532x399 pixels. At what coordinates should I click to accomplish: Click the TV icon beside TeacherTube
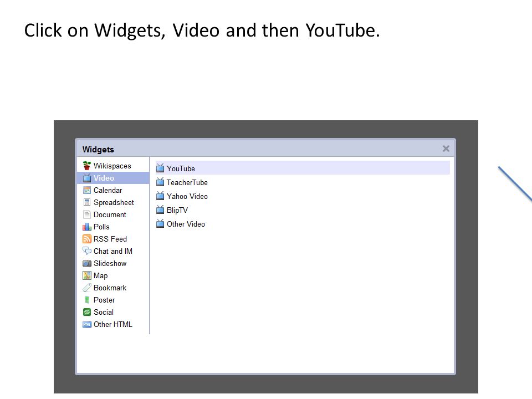tap(160, 182)
